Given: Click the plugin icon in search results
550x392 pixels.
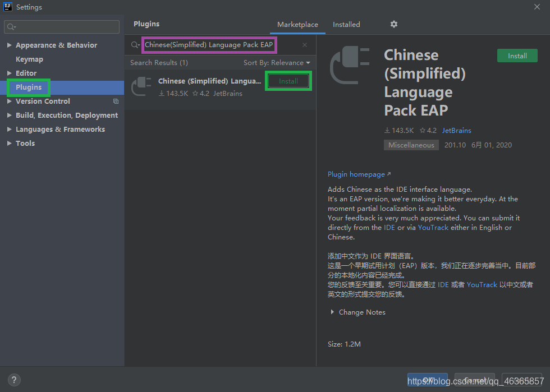Looking at the screenshot, I should pos(141,86).
